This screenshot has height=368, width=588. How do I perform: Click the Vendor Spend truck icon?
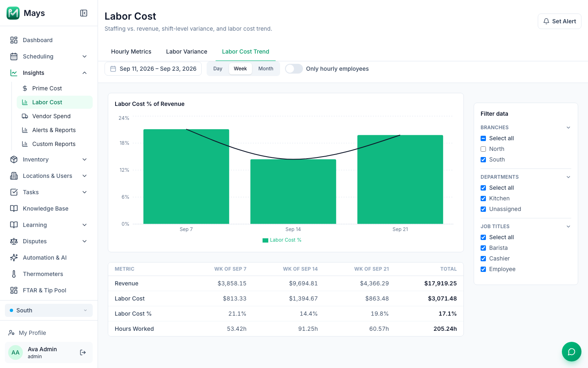point(25,116)
